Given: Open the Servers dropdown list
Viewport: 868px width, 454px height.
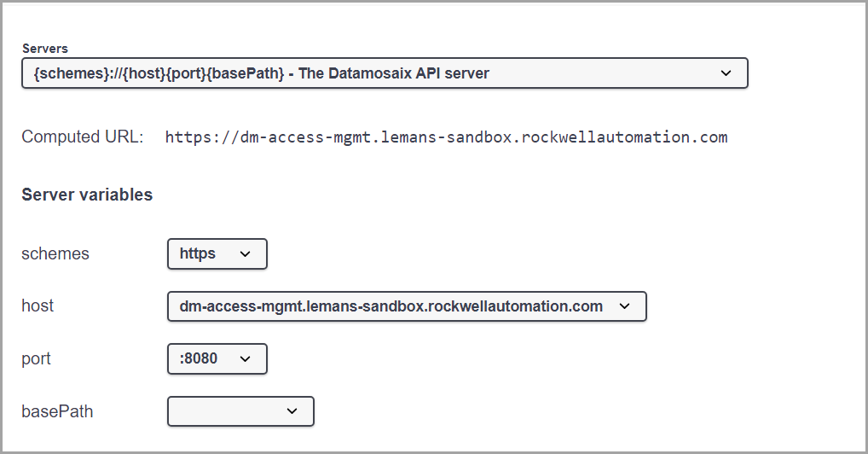Looking at the screenshot, I should pyautogui.click(x=384, y=73).
